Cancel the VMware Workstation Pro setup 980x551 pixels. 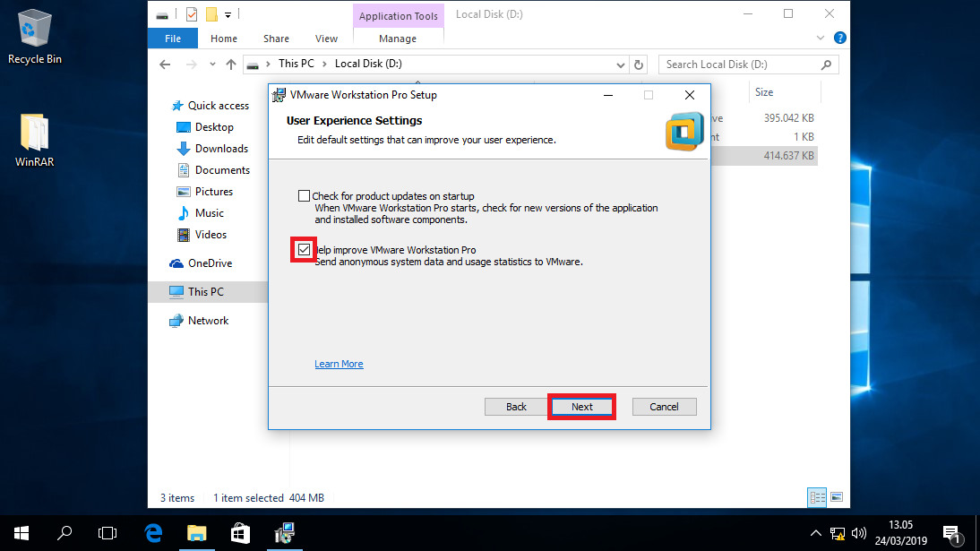click(x=664, y=407)
